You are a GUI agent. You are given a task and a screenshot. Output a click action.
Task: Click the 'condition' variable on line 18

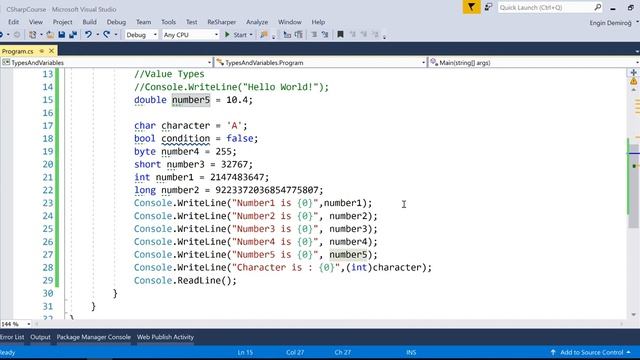coord(185,139)
